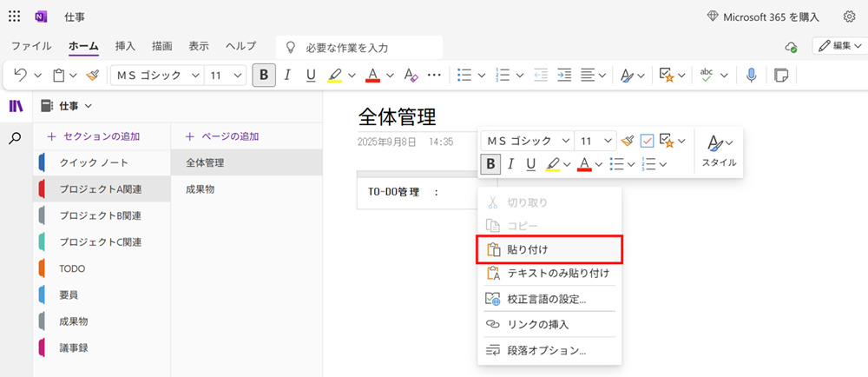Toggle bold in mini toolbar
868x377 pixels.
pyautogui.click(x=490, y=164)
